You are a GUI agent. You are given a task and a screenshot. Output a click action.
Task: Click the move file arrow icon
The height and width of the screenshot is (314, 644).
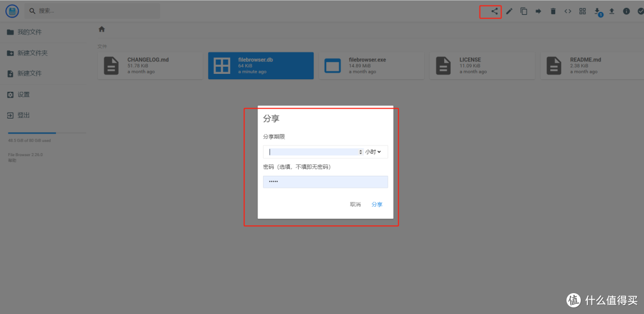pyautogui.click(x=538, y=11)
